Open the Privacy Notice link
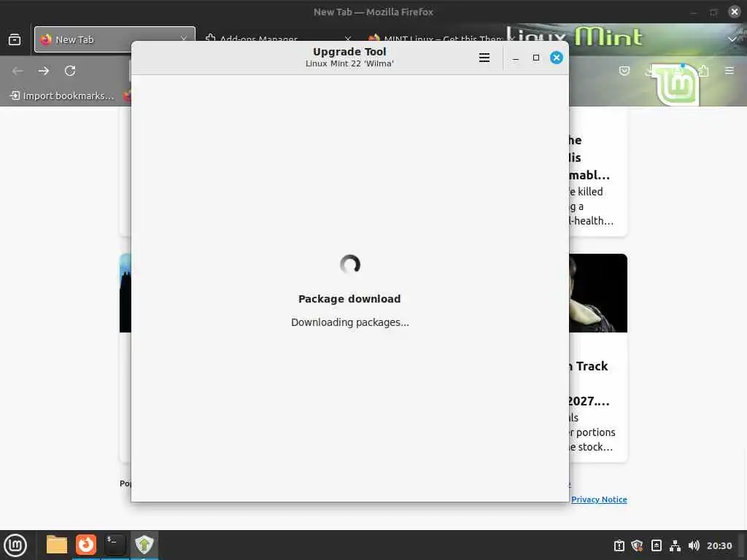Image resolution: width=747 pixels, height=560 pixels. click(x=599, y=499)
